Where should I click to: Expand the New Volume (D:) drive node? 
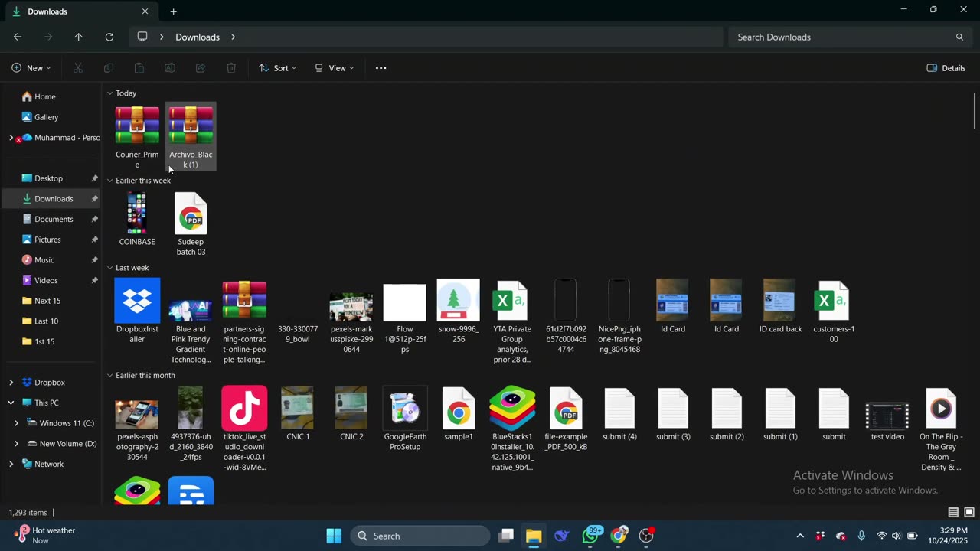point(16,444)
